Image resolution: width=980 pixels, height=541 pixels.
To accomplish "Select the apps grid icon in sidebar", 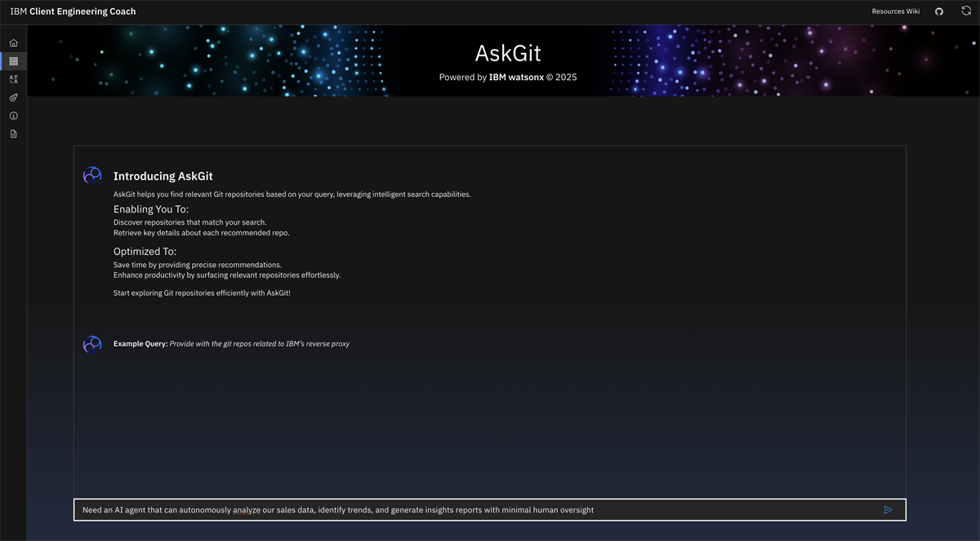I will pyautogui.click(x=13, y=61).
